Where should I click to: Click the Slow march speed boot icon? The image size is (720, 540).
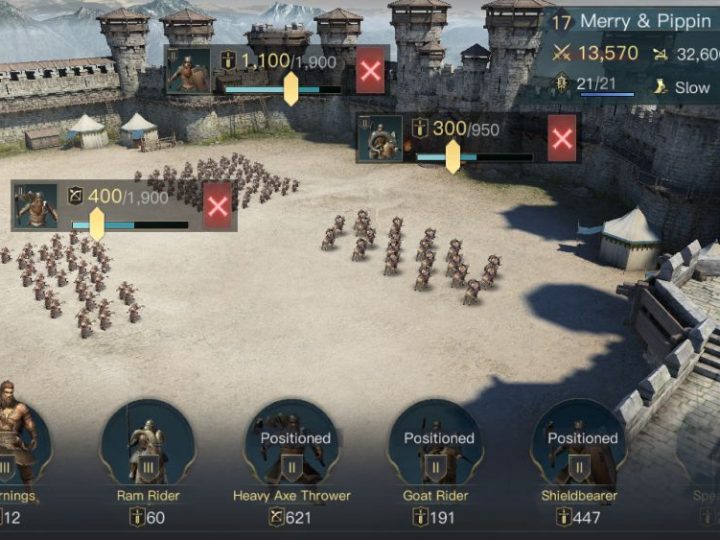pyautogui.click(x=661, y=86)
